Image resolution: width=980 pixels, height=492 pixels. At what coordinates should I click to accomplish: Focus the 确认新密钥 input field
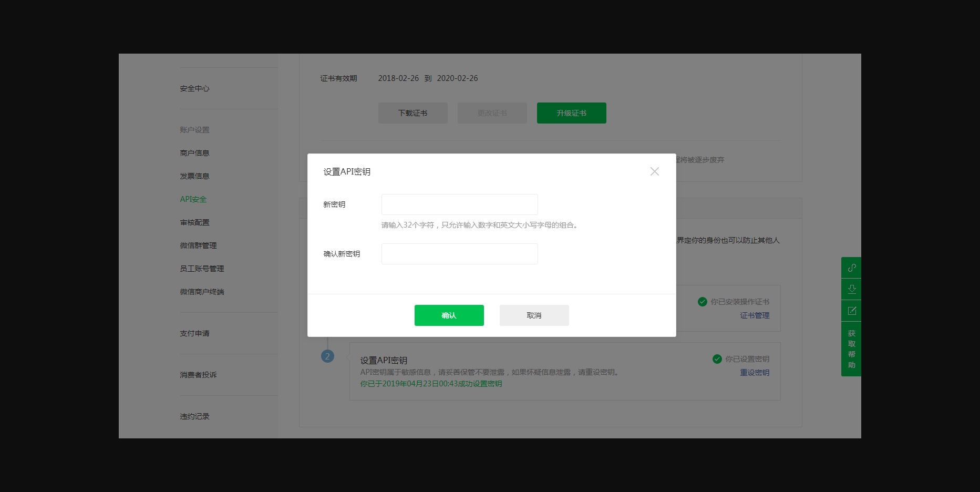point(459,254)
